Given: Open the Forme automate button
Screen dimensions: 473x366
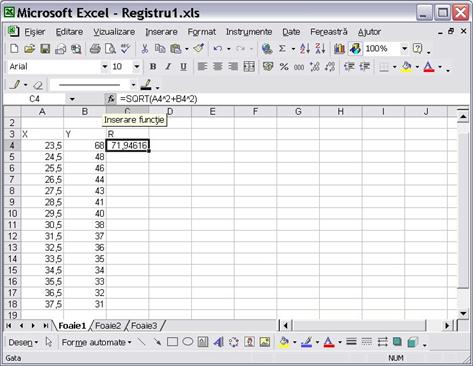Looking at the screenshot, I should click(96, 342).
